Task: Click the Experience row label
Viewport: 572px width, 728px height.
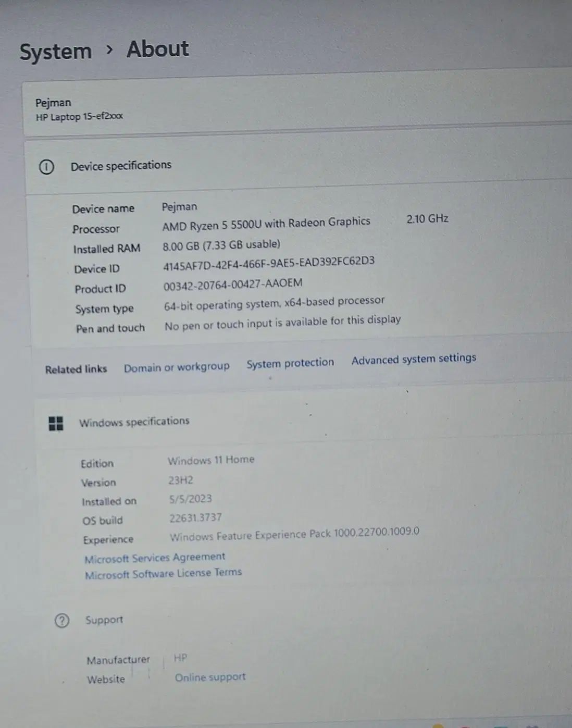Action: pyautogui.click(x=108, y=540)
